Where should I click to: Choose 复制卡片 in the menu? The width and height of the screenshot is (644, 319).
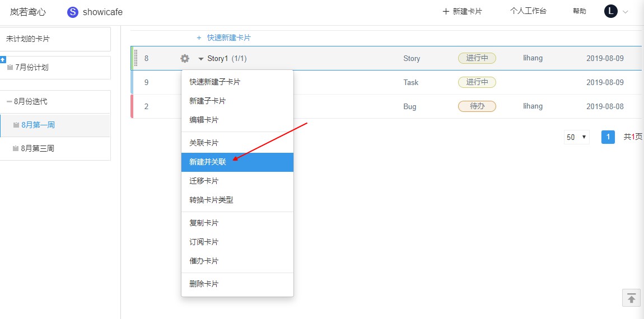coord(237,223)
